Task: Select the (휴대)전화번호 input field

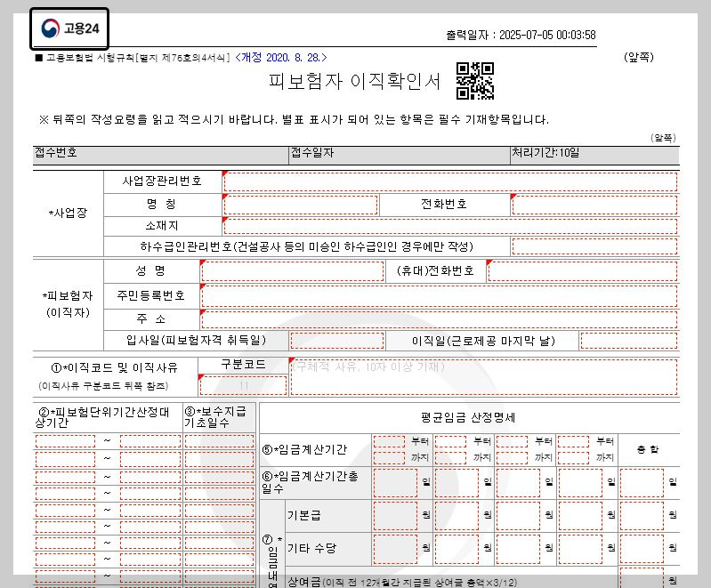Action: coord(582,271)
